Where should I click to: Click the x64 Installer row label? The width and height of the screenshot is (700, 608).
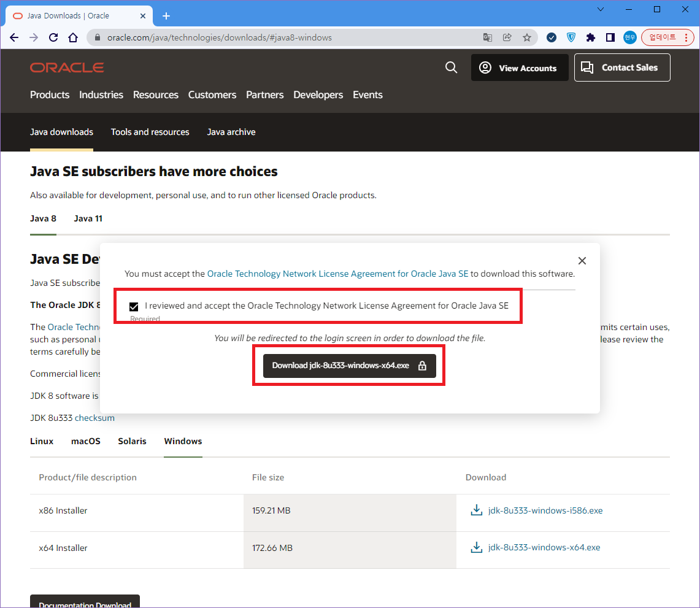click(63, 548)
